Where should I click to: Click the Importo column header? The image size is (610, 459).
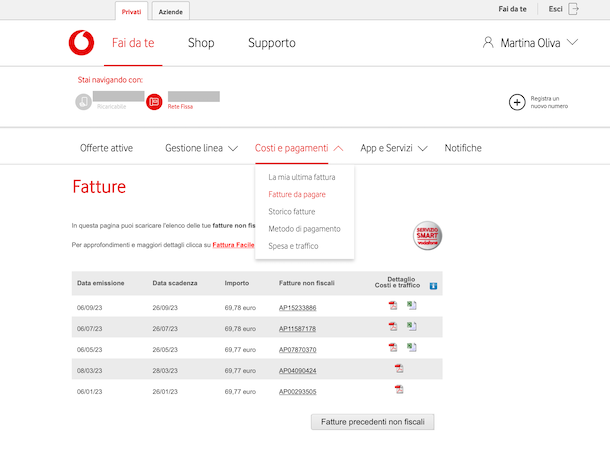(x=237, y=283)
